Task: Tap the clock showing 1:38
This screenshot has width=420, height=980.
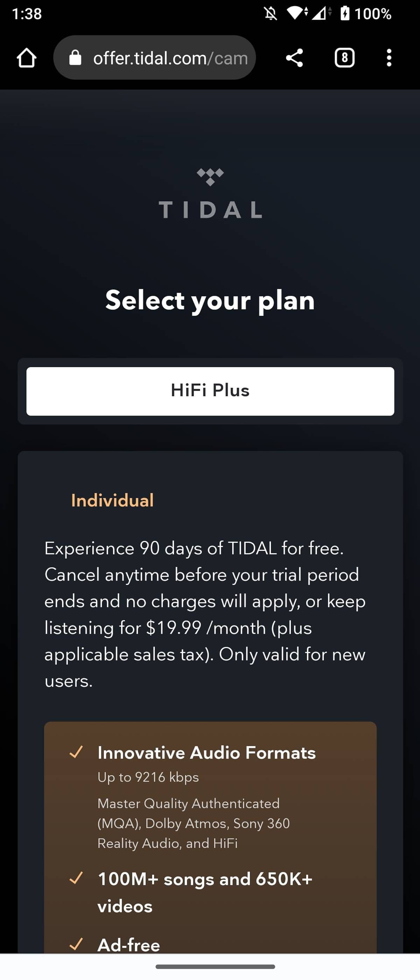Action: tap(27, 14)
